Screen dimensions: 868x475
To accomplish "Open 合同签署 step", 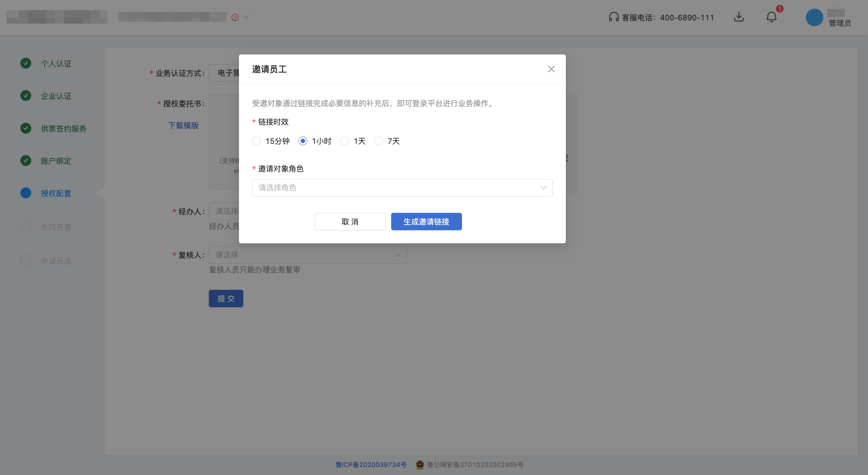I will 56,227.
